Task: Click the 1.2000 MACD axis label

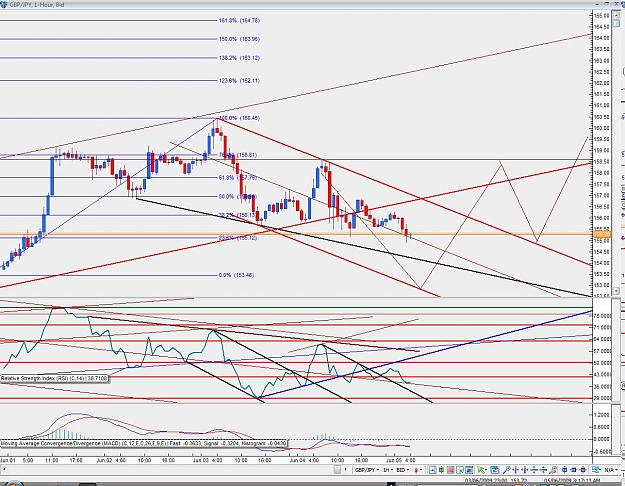Action: click(x=601, y=415)
